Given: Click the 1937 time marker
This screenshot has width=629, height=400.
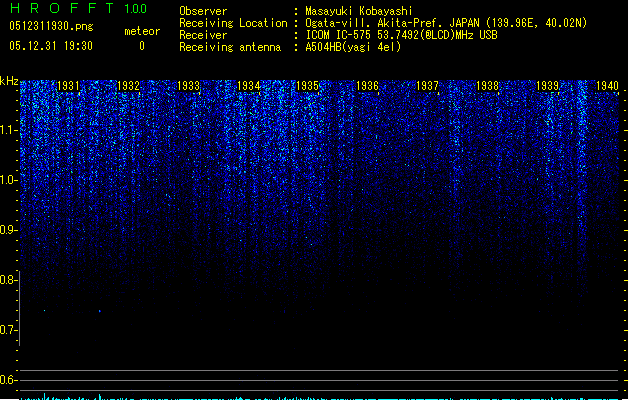Looking at the screenshot, I should (427, 85).
